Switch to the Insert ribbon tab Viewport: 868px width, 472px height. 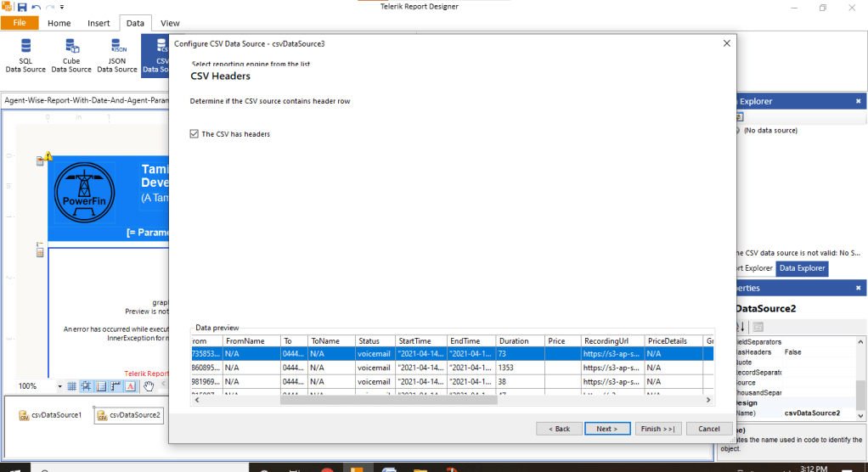pyautogui.click(x=99, y=23)
